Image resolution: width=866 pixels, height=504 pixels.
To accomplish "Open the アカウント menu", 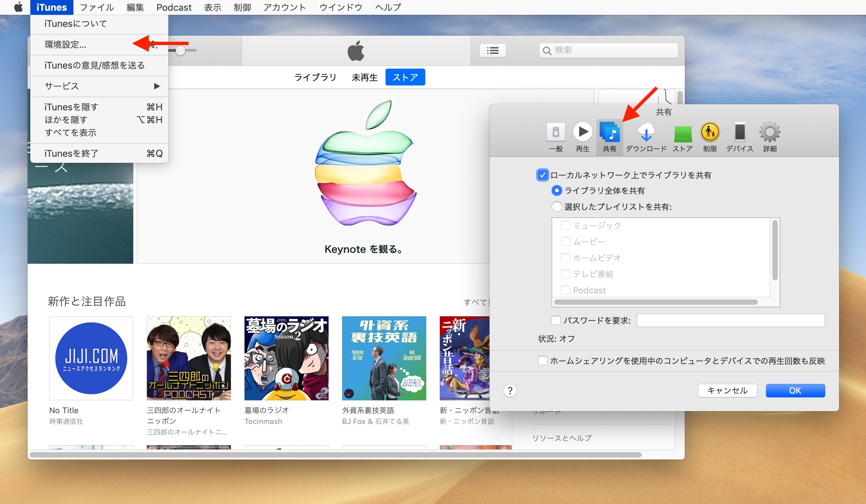I will [285, 7].
